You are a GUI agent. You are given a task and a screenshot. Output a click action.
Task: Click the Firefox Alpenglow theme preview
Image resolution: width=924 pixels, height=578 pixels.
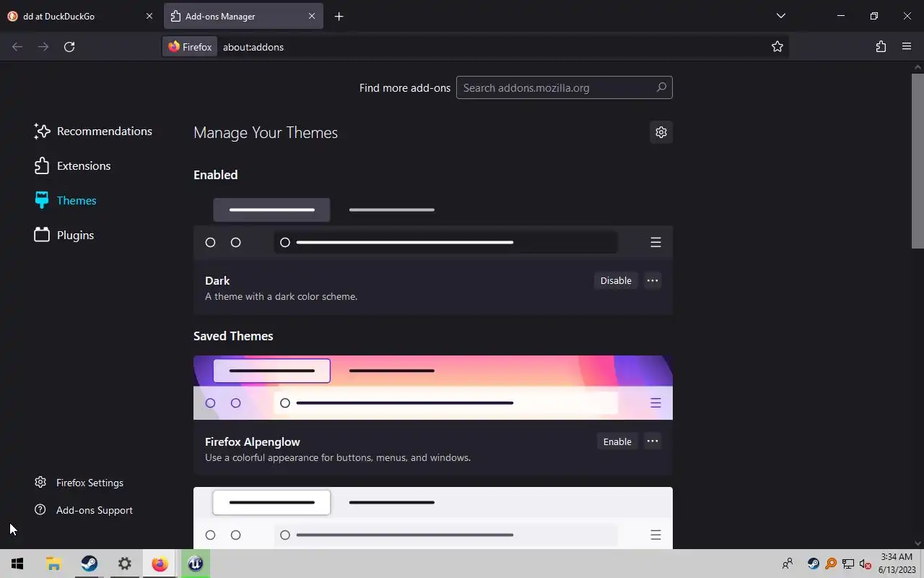coord(433,387)
